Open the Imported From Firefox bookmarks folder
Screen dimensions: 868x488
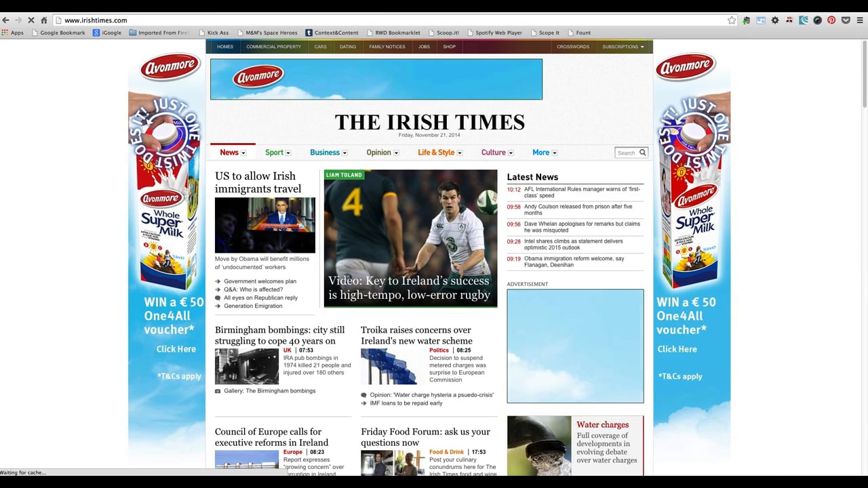click(x=159, y=33)
